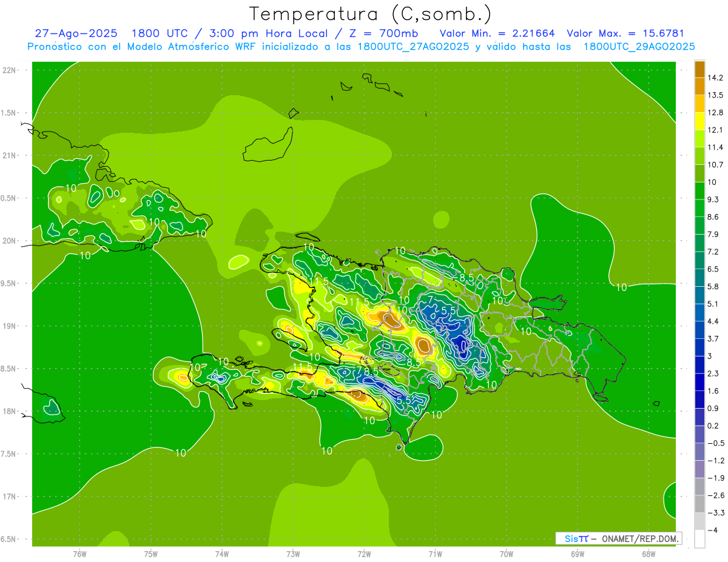Image resolution: width=728 pixels, height=562 pixels.
Task: Click the yellow swatch between 12.8 and 12.1
Action: (x=699, y=121)
